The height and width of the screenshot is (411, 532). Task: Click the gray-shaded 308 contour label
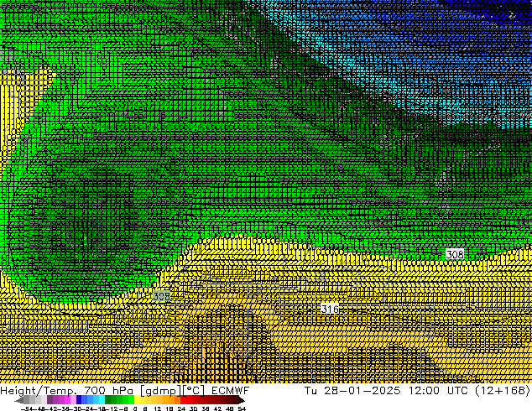coord(161,296)
